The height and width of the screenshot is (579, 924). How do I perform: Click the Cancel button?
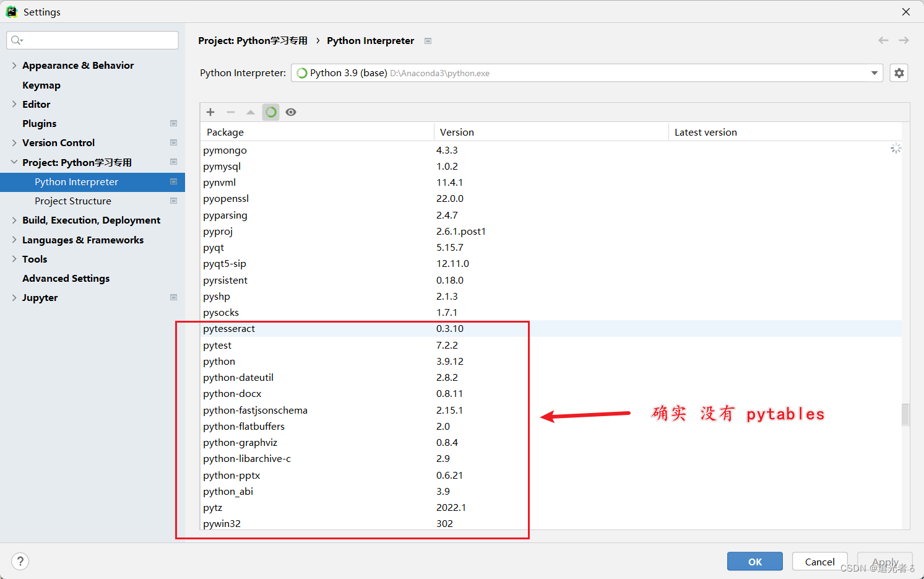[820, 562]
